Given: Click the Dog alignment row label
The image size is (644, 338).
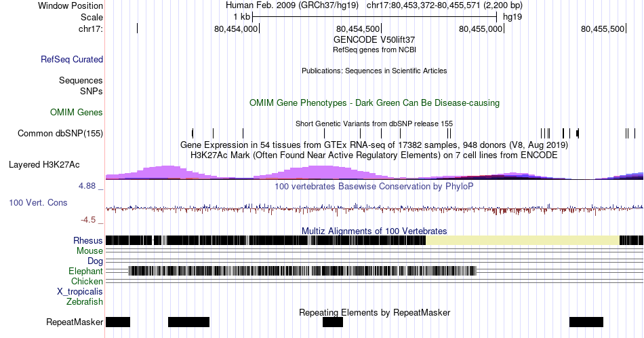Looking at the screenshot, I should 95,261.
